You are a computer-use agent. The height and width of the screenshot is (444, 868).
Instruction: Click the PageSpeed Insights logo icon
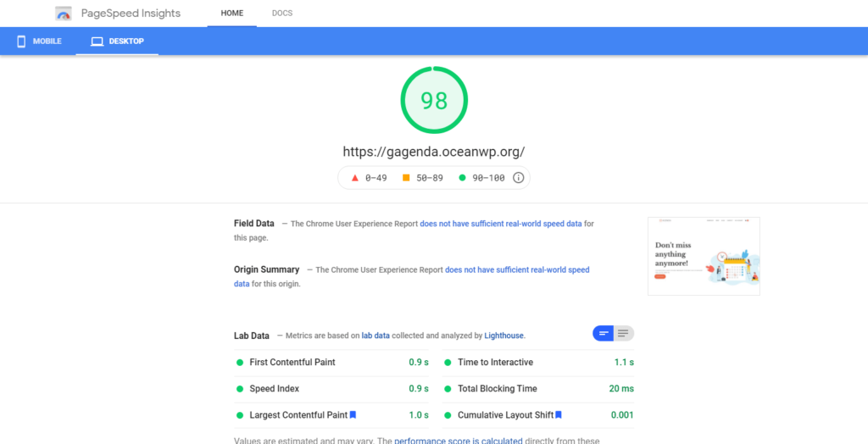tap(64, 14)
